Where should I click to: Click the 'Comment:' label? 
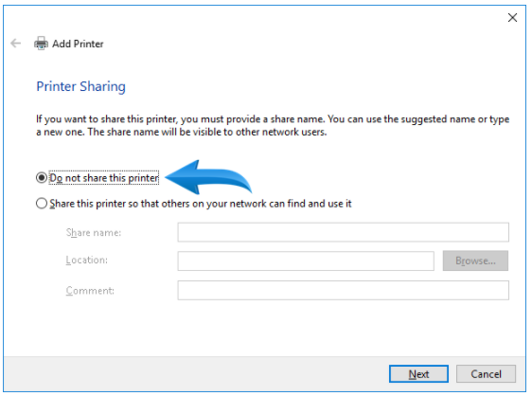tap(90, 291)
